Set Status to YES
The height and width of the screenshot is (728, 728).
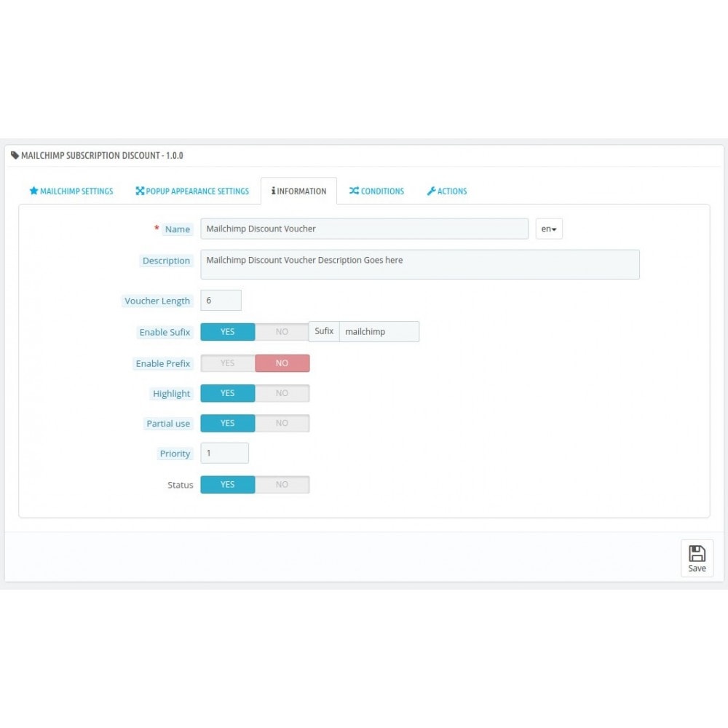point(227,485)
